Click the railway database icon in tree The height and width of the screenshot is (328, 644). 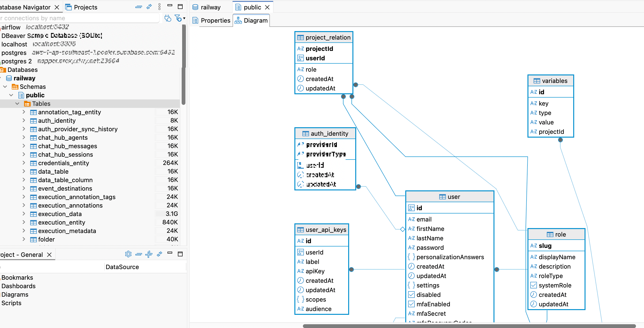9,78
